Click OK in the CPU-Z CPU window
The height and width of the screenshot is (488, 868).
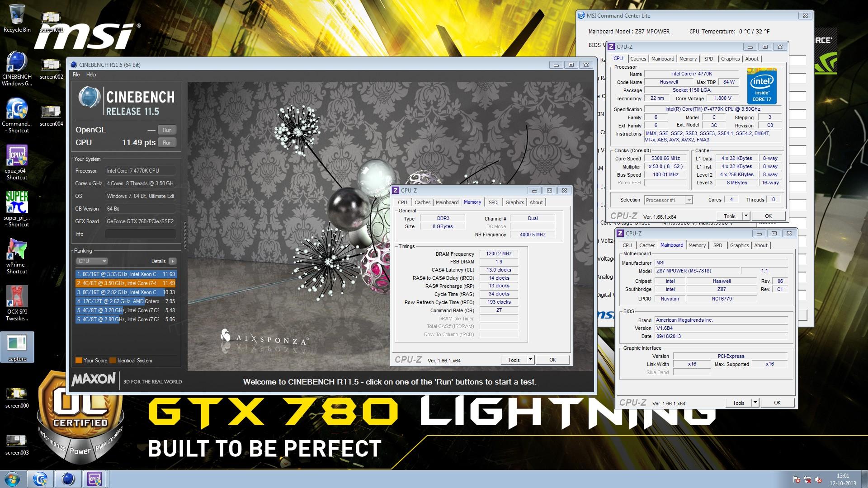[768, 216]
